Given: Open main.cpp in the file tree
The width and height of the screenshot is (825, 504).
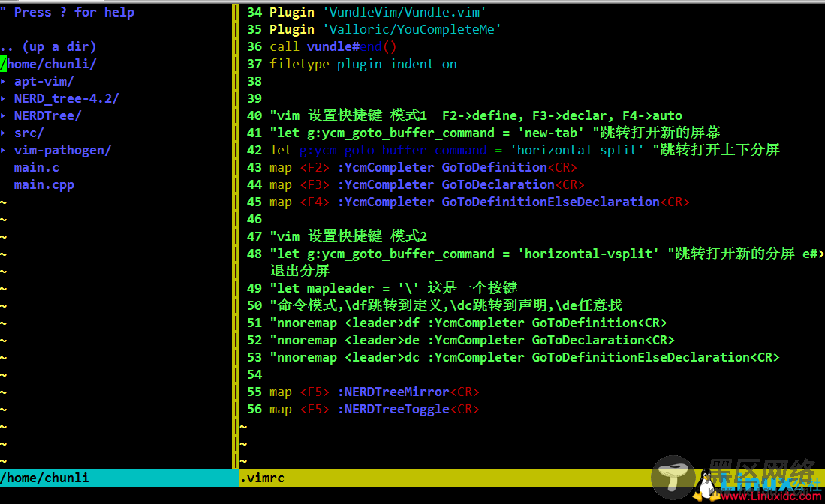Looking at the screenshot, I should (44, 185).
